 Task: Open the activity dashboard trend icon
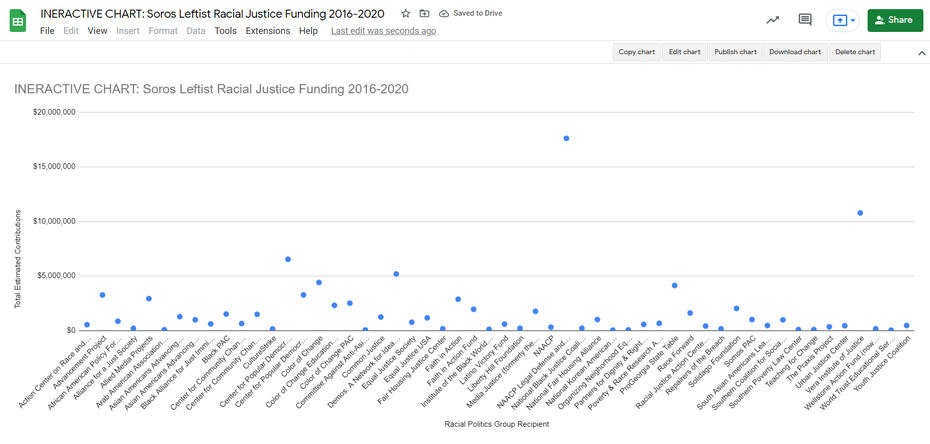772,20
